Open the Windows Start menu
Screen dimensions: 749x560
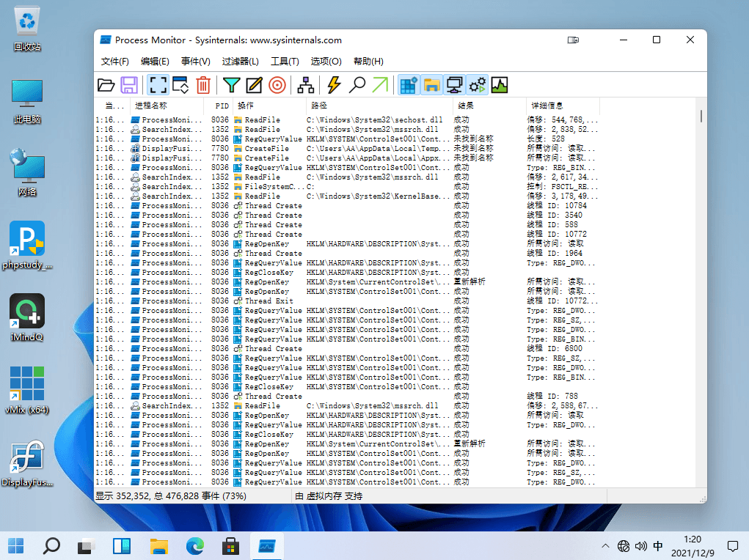pyautogui.click(x=15, y=545)
